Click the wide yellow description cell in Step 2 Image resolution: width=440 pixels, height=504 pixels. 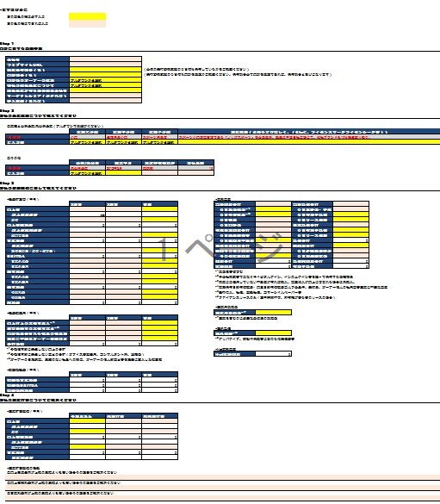tap(309, 142)
